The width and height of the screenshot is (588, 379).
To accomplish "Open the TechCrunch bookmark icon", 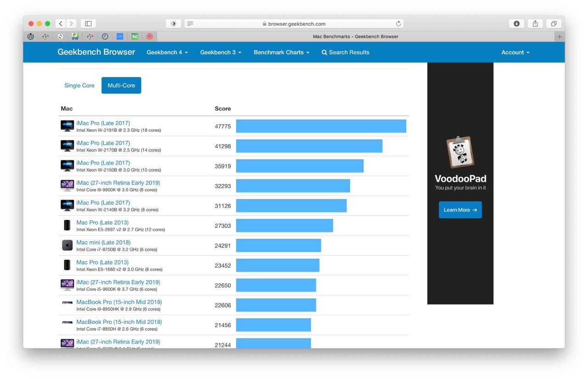I will (135, 36).
